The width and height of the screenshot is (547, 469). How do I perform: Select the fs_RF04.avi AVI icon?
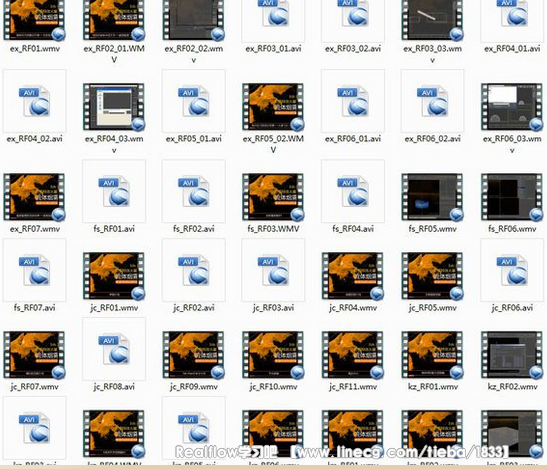click(353, 192)
